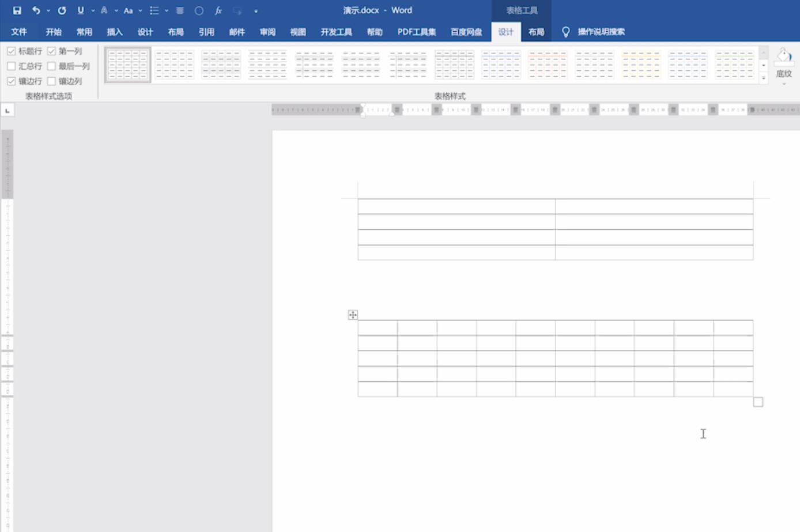800x532 pixels.
Task: Open the customize quick access toolbar arrow
Action: (x=256, y=11)
